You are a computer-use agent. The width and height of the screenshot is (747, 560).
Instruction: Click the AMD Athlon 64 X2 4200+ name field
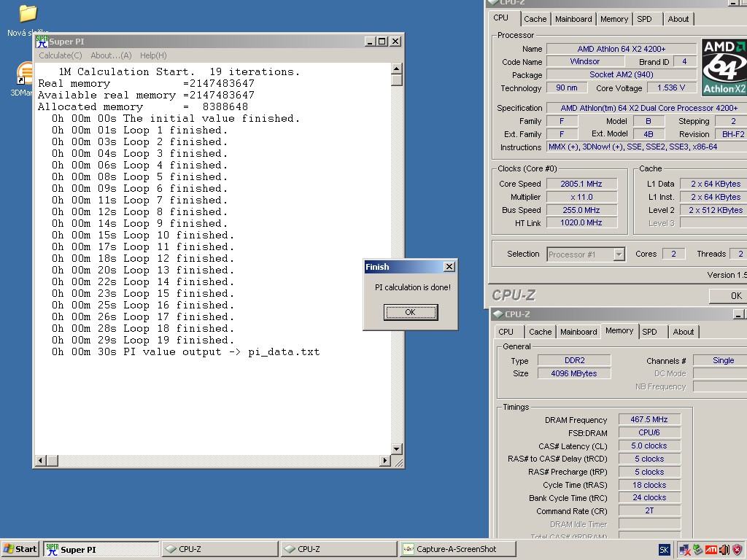pos(622,49)
